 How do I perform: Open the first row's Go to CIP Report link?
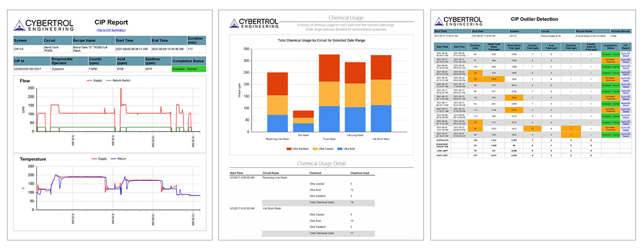[x=626, y=54]
